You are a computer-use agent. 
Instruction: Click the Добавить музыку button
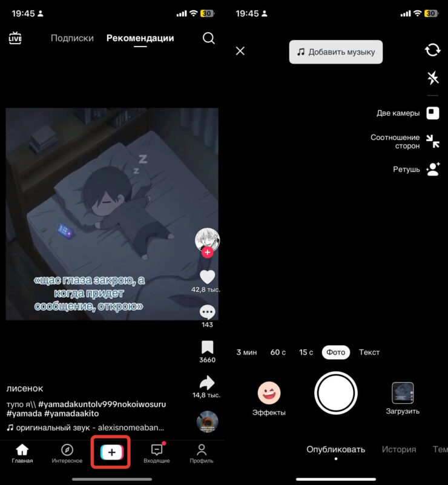[x=336, y=52]
